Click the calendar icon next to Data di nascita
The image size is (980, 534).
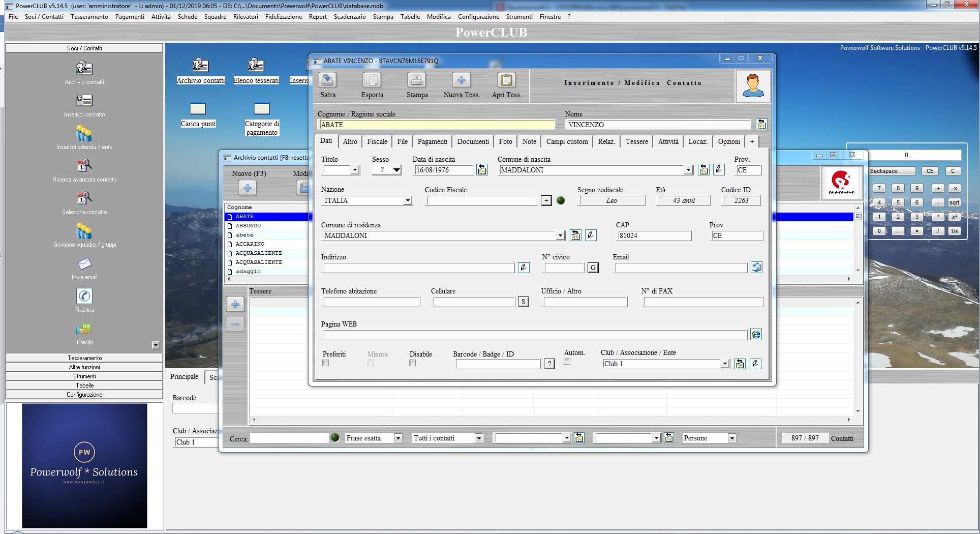coord(482,170)
